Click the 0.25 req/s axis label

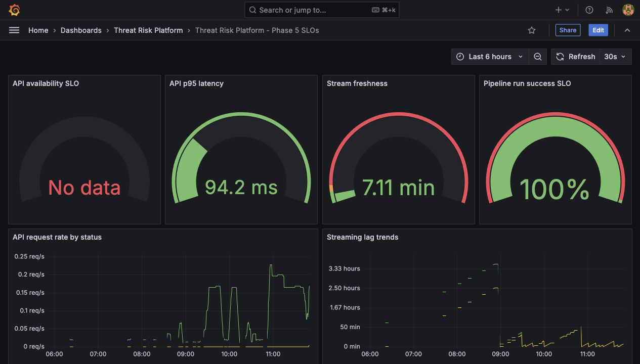[29, 256]
